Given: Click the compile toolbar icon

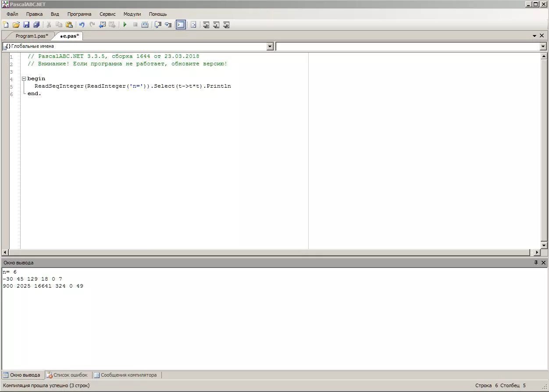Looking at the screenshot, I should click(145, 25).
